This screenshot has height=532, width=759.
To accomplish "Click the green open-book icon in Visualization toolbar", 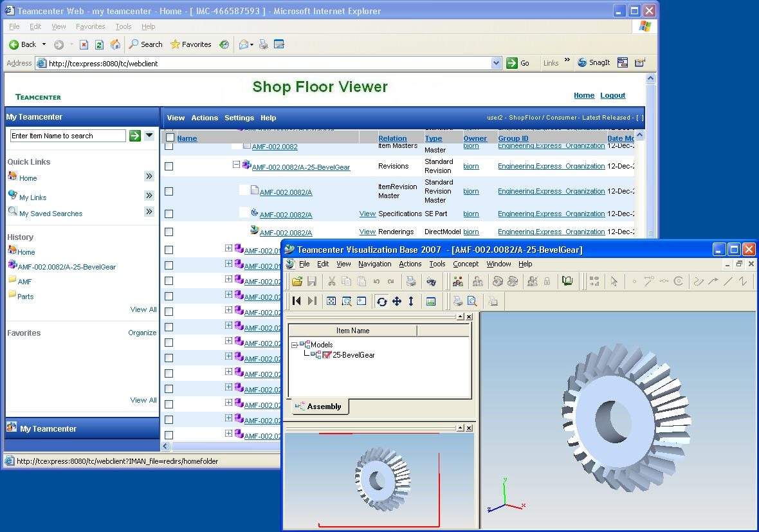I will coord(567,280).
